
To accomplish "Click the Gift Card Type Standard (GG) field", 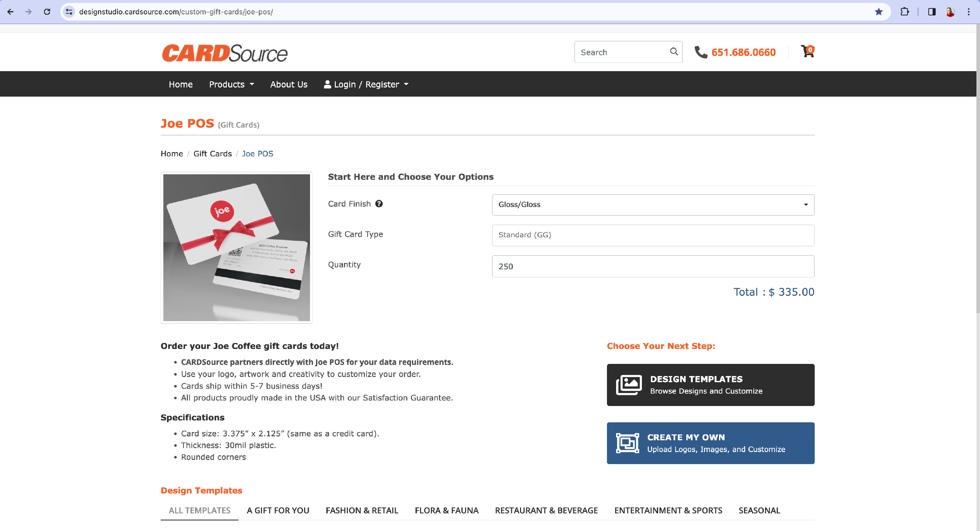I will pos(653,235).
